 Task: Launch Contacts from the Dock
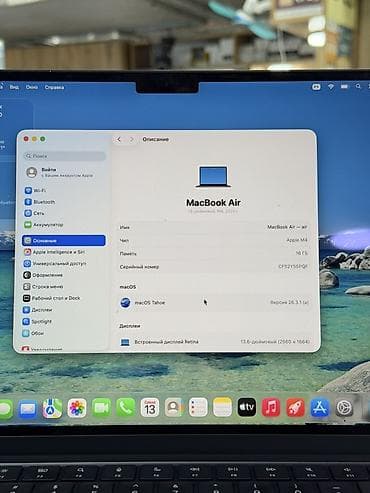(x=174, y=407)
